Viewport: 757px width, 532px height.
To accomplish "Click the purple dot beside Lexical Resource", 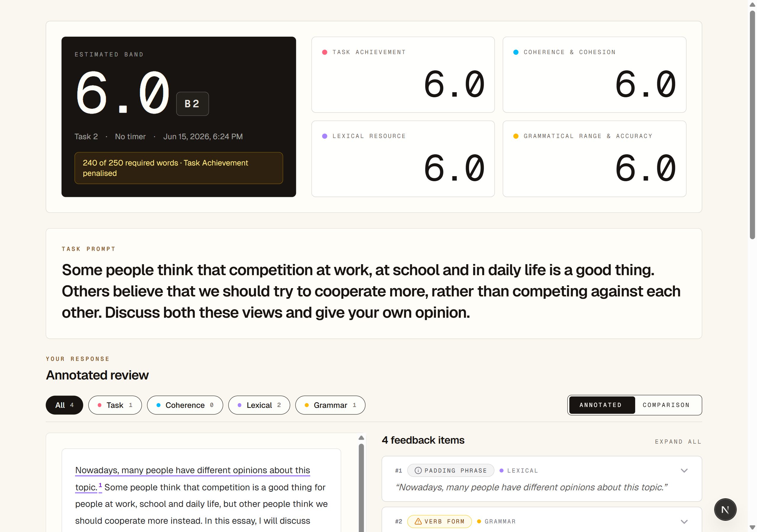I will [324, 136].
